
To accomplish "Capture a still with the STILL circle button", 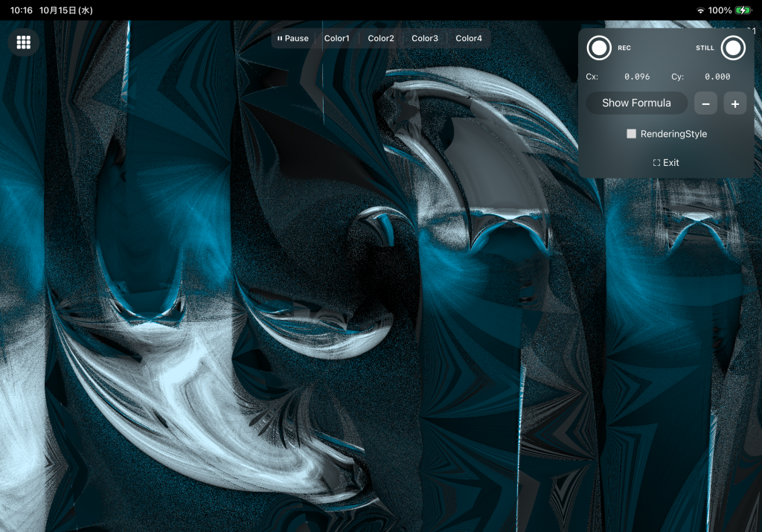I will [733, 48].
